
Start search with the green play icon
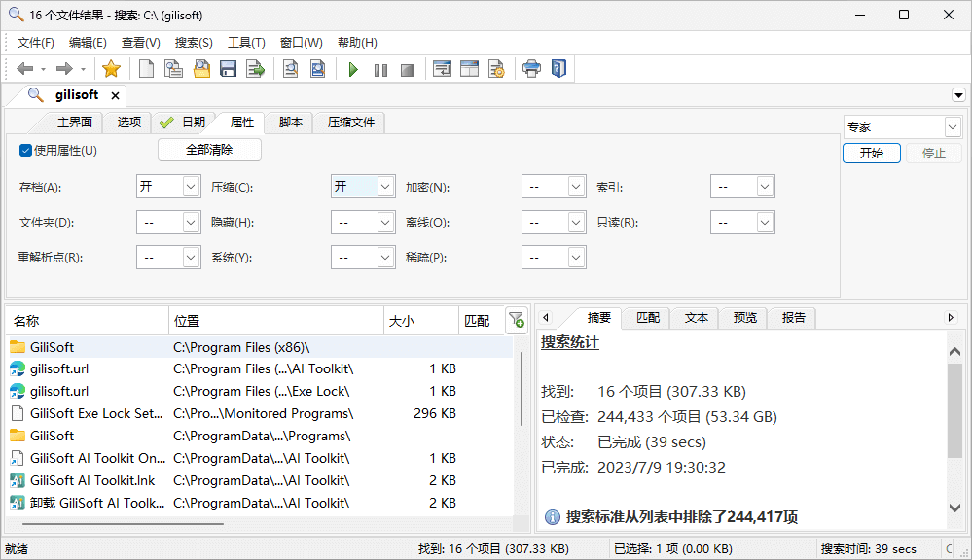(353, 69)
